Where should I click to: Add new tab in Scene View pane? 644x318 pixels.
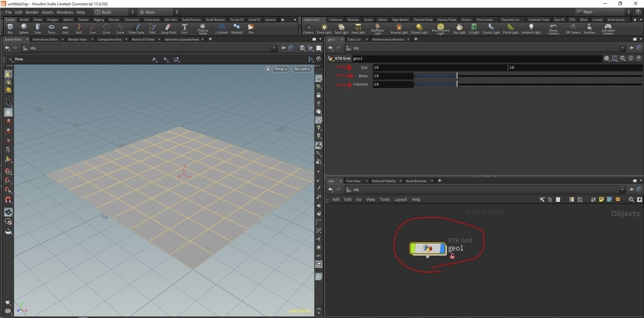click(x=210, y=40)
